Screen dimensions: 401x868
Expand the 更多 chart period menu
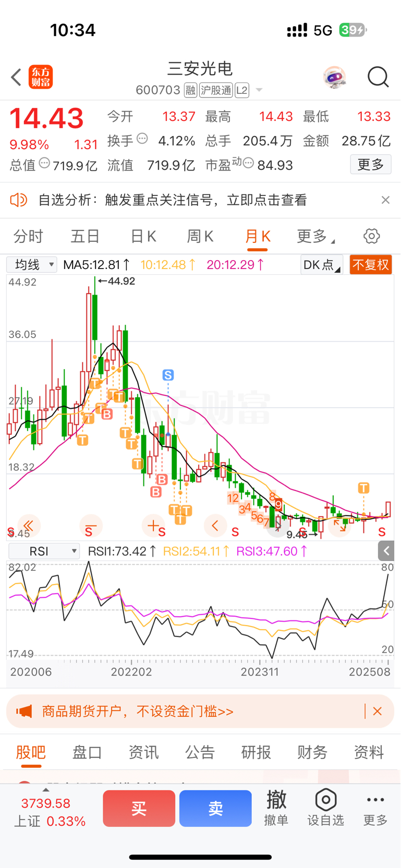[x=315, y=236]
